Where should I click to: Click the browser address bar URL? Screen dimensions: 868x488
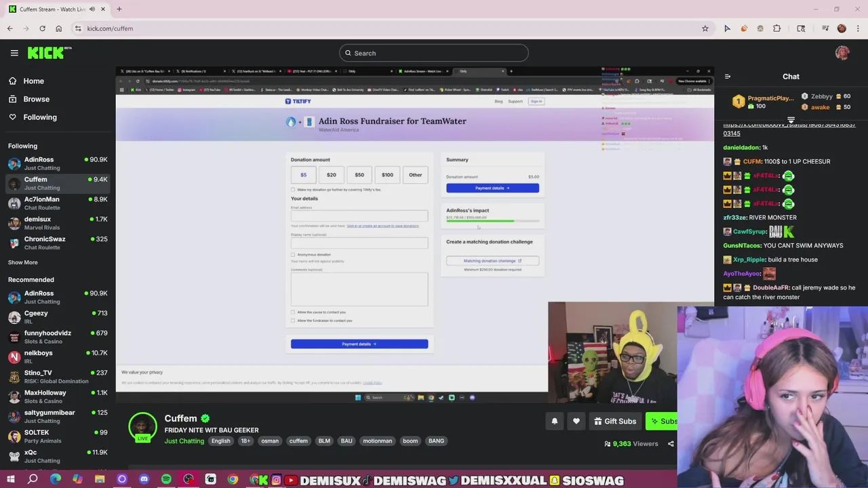coord(110,28)
